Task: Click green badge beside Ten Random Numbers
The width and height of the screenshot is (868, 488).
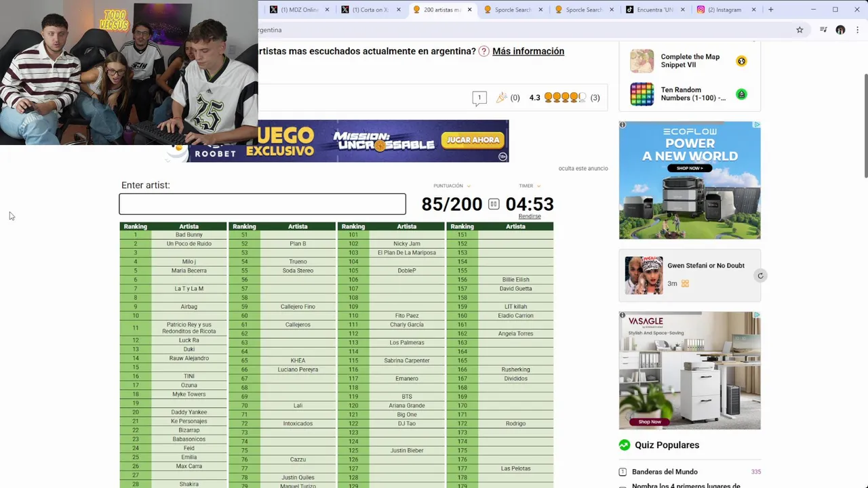Action: tap(741, 94)
